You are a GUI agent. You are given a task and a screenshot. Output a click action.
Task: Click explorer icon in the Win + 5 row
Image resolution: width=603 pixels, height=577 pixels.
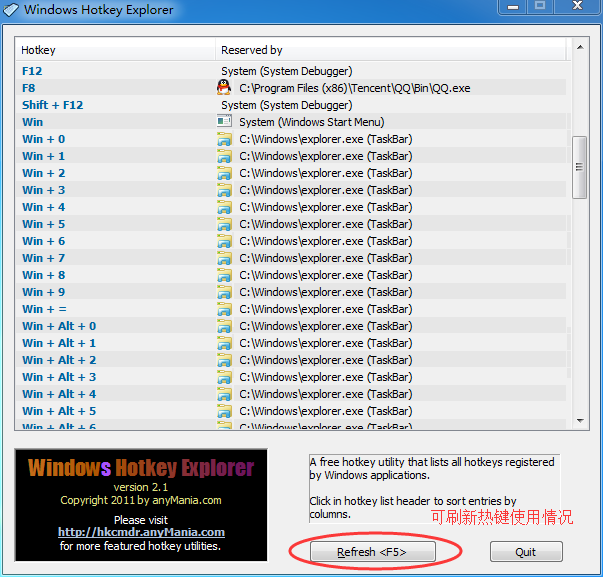224,224
